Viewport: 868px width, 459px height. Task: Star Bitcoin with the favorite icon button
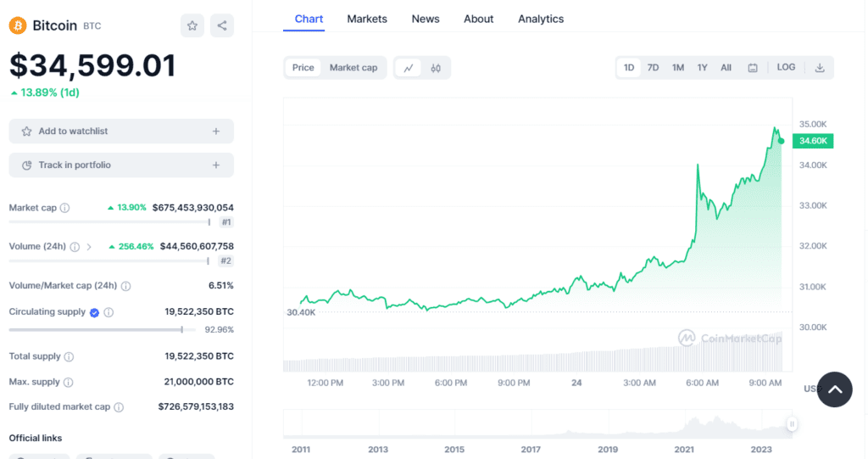[192, 25]
